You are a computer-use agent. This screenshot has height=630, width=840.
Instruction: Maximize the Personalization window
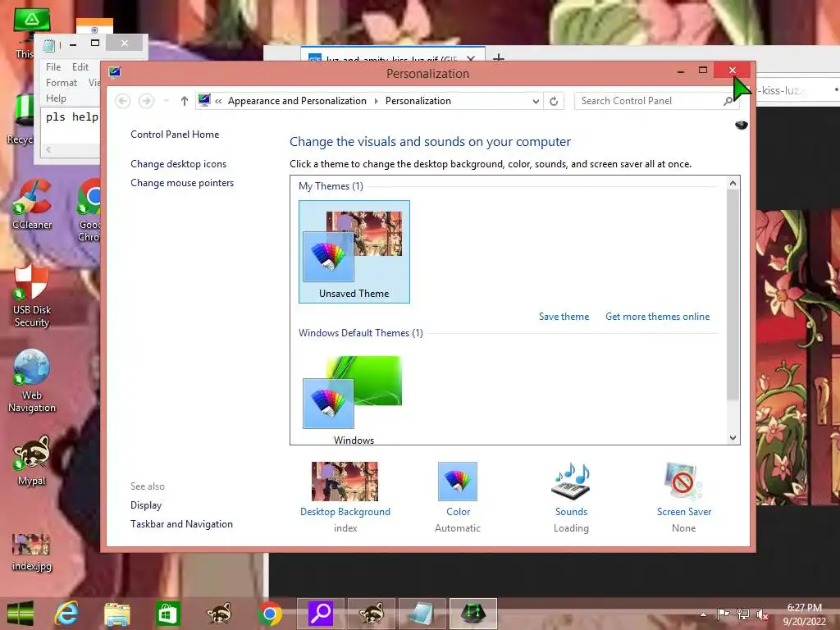coord(703,71)
